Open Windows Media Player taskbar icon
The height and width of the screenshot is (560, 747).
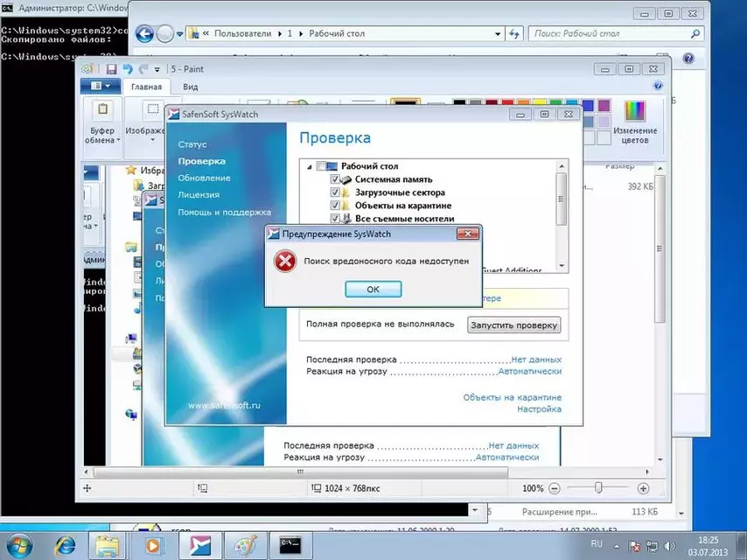coord(152,546)
